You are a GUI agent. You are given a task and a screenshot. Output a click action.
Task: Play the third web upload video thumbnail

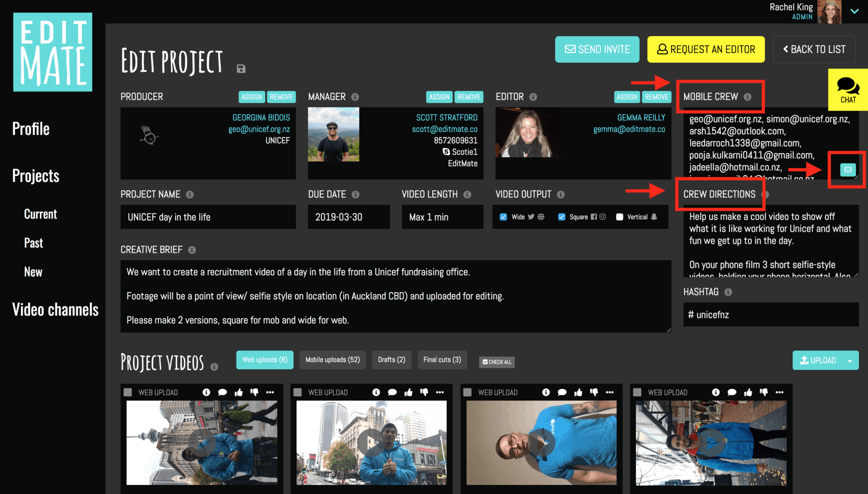541,442
